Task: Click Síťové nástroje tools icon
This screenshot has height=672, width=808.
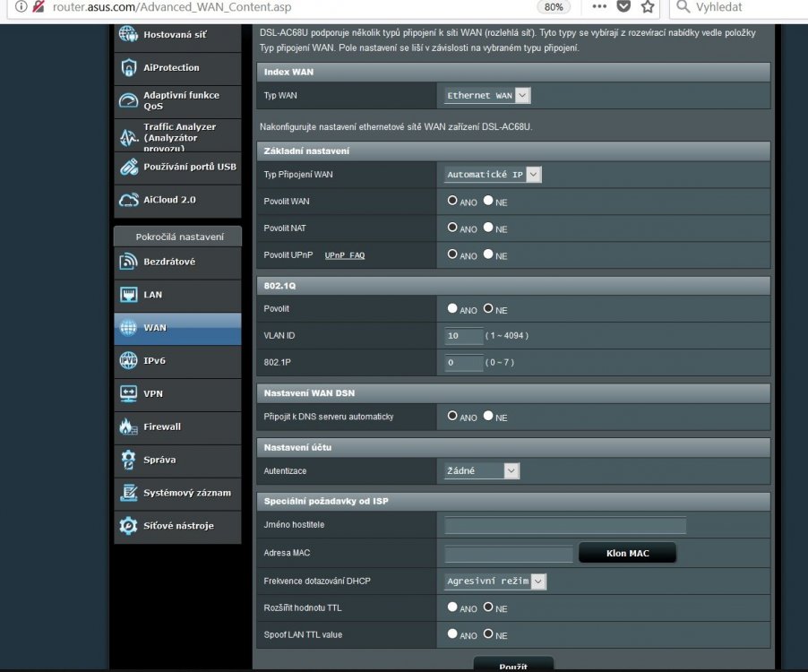Action: [x=128, y=525]
